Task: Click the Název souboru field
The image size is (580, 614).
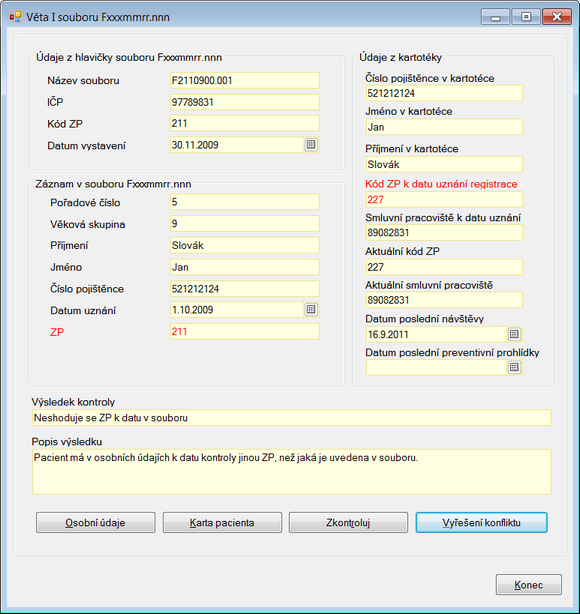Action: point(245,80)
